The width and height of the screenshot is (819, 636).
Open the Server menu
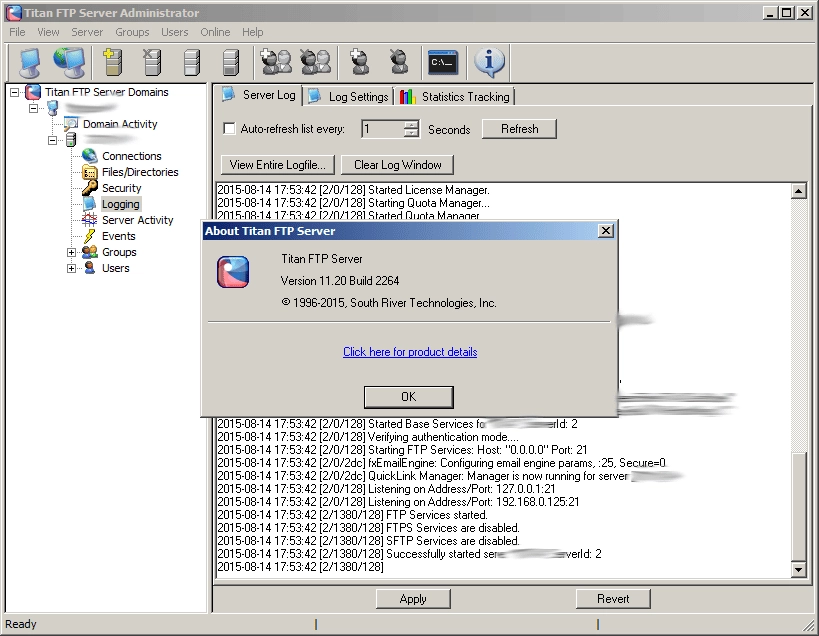(87, 32)
